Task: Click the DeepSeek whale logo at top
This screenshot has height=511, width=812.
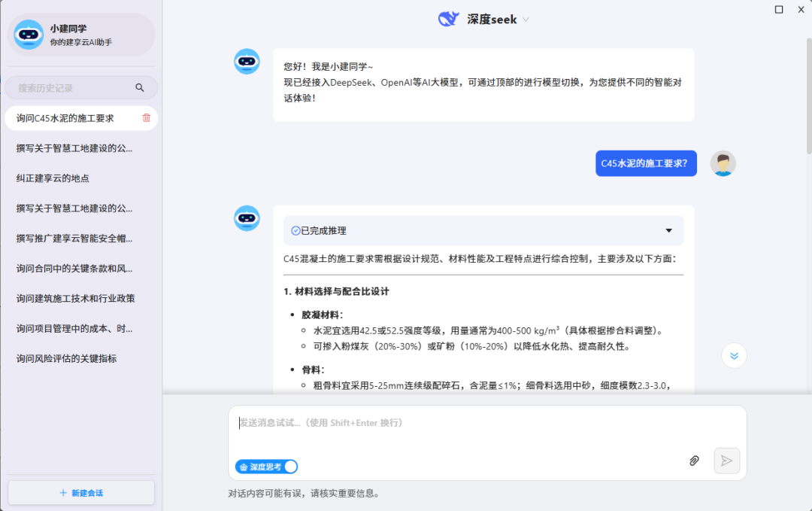Action: [x=449, y=19]
